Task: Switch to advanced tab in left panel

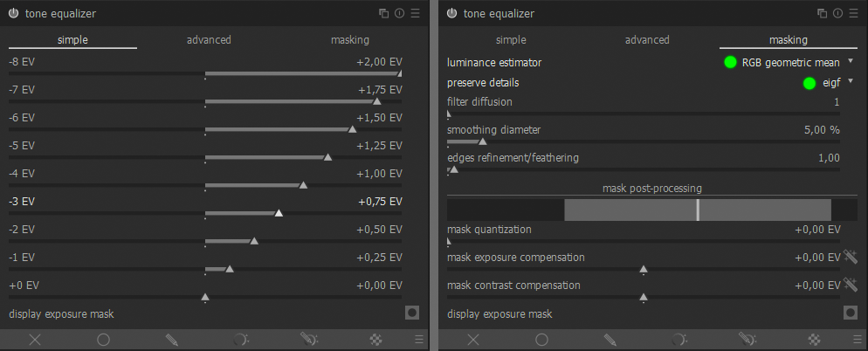Action: coord(209,40)
